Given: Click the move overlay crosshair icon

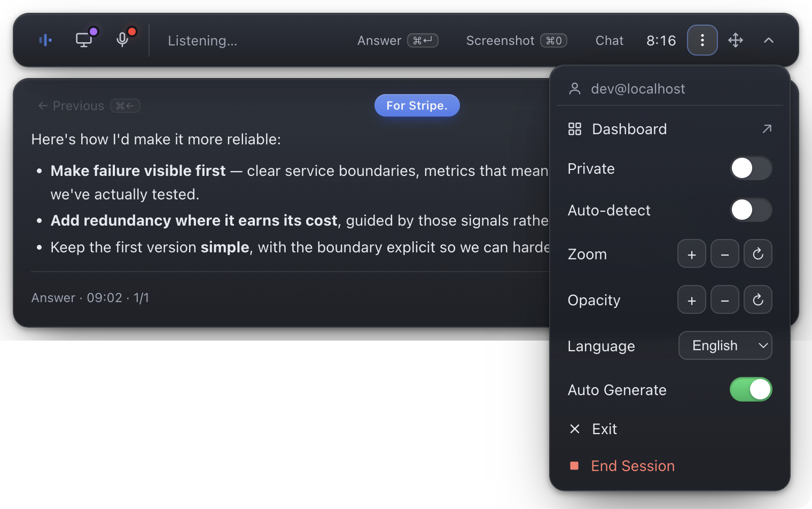Looking at the screenshot, I should click(x=736, y=40).
